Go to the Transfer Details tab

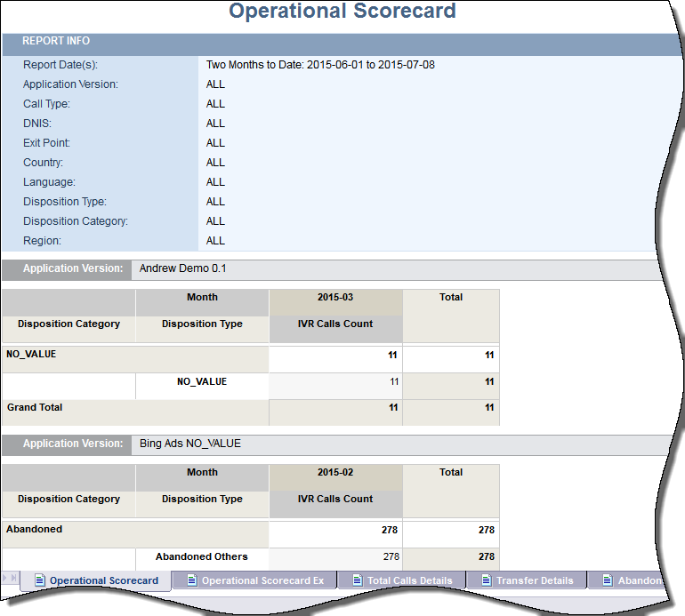coord(534,580)
